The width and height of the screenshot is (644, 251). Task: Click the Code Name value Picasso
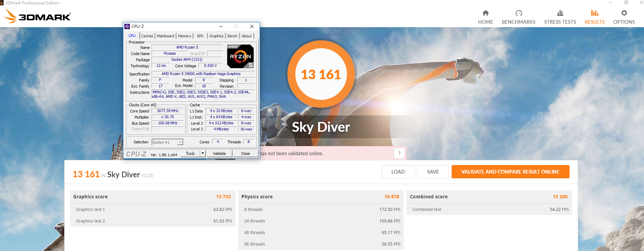click(170, 53)
